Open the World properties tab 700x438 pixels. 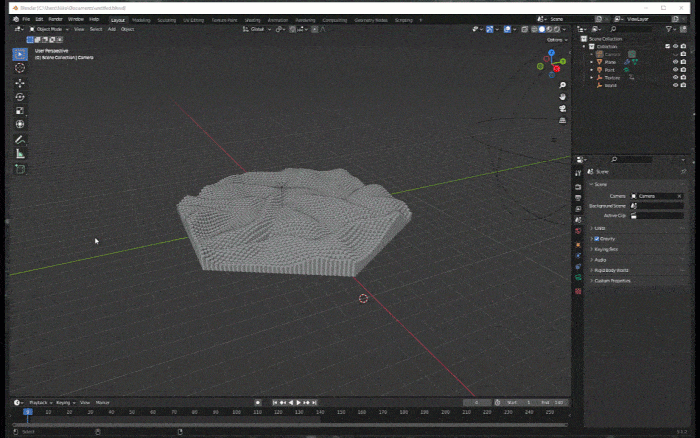click(x=578, y=231)
